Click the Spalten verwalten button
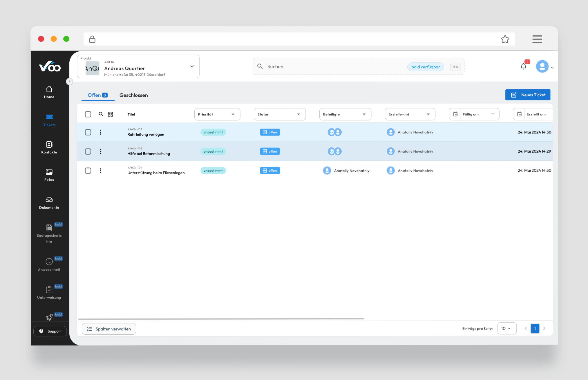The height and width of the screenshot is (380, 588). [x=109, y=329]
